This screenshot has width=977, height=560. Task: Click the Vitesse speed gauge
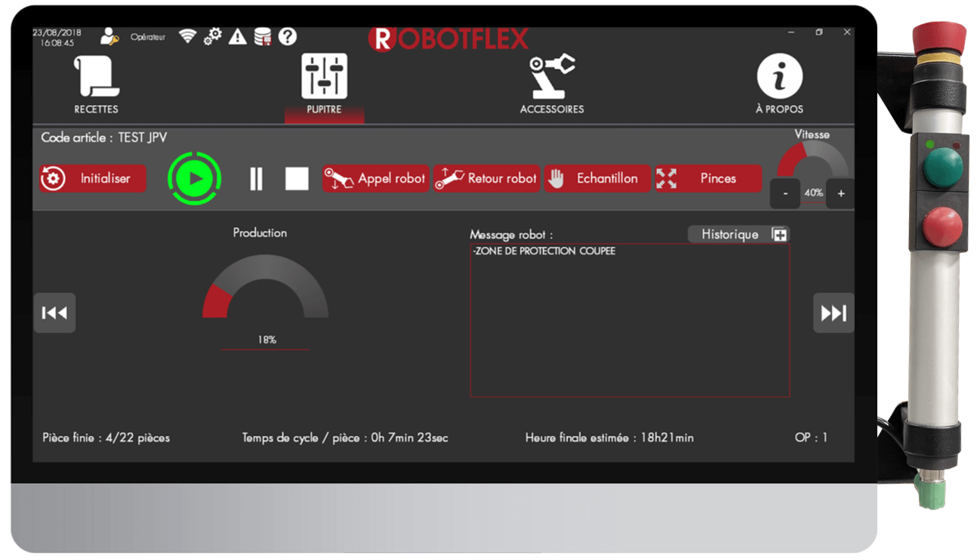tap(813, 159)
